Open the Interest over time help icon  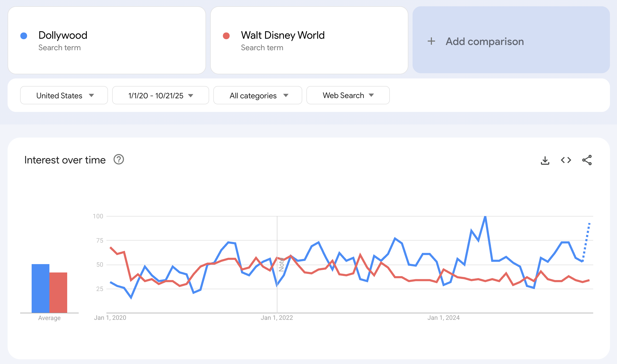pos(119,160)
